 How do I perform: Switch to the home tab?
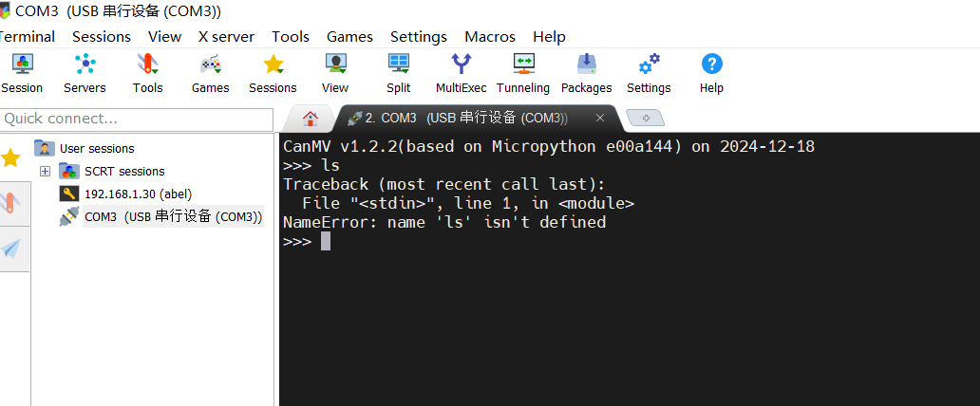click(310, 119)
